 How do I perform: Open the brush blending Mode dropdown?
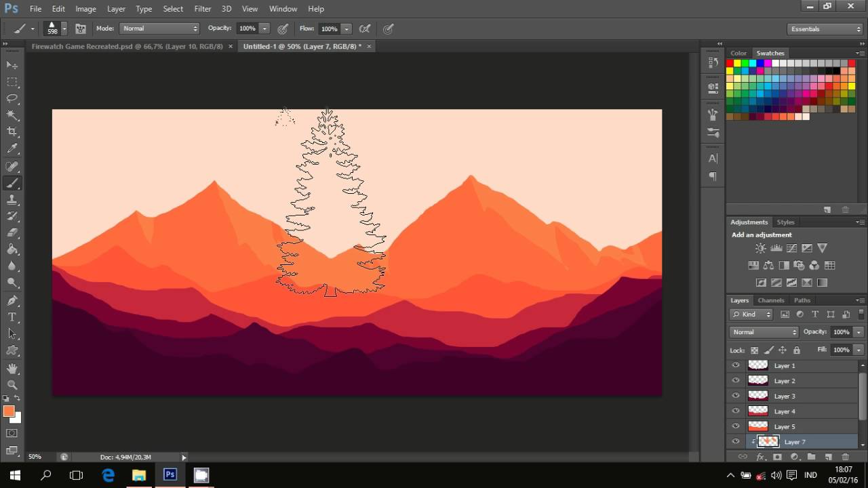click(x=159, y=28)
